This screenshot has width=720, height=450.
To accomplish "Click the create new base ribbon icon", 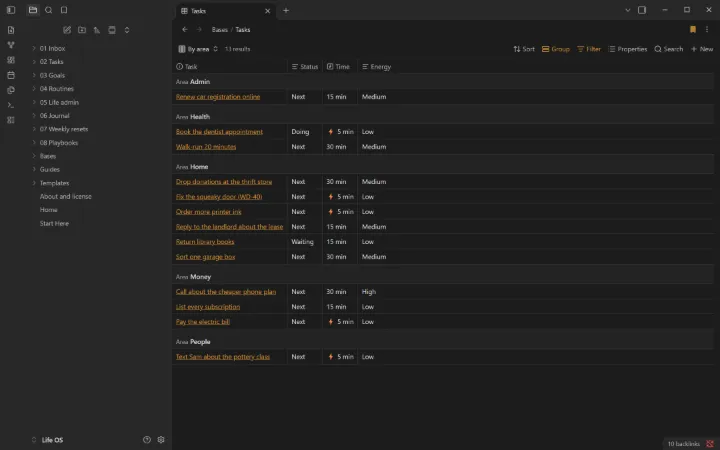I will 11,120.
